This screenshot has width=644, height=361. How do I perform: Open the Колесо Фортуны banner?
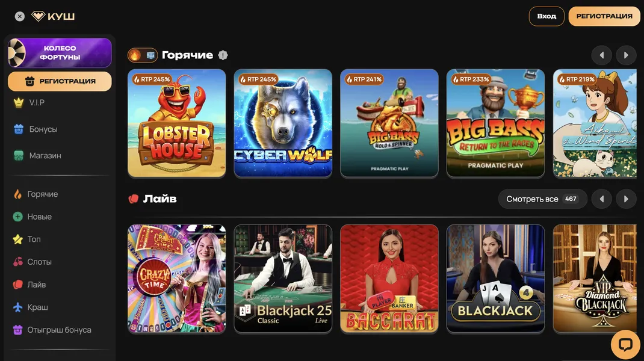pos(60,52)
